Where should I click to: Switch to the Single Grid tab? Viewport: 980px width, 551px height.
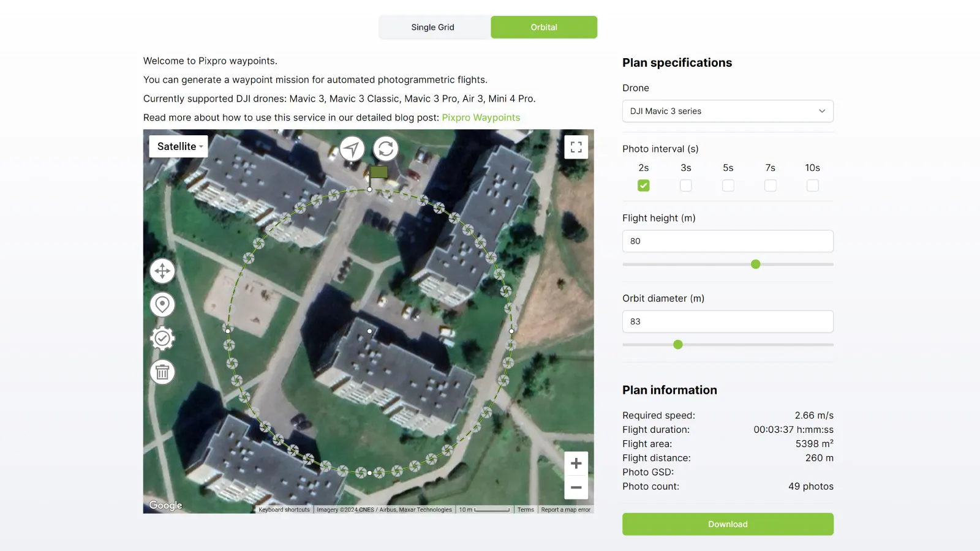(x=433, y=28)
